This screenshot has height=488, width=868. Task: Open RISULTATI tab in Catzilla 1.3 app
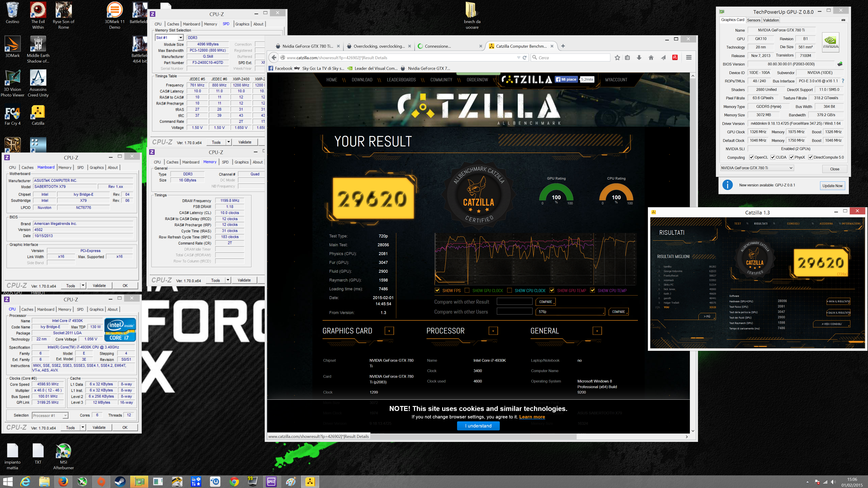pos(760,223)
